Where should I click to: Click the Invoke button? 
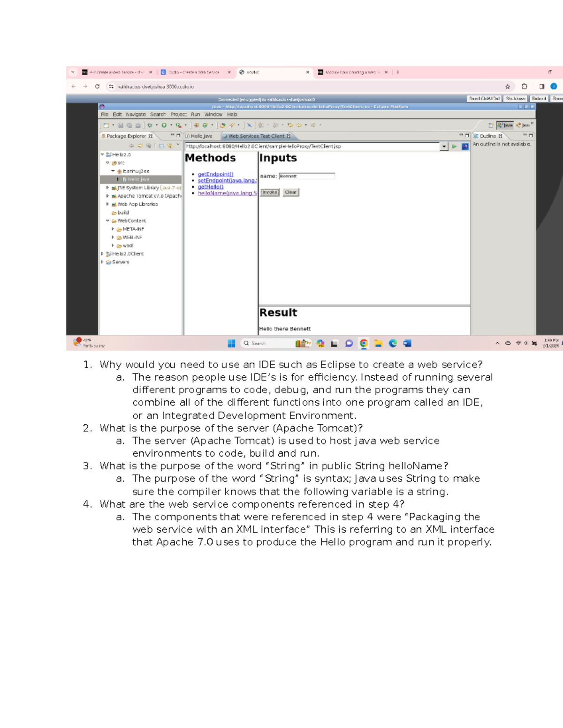point(271,192)
